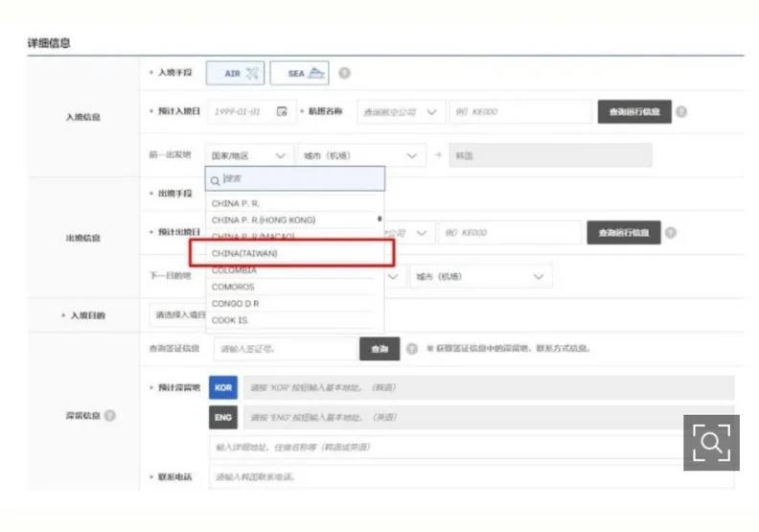Click the dark flight information query button for arrival

coord(634,112)
